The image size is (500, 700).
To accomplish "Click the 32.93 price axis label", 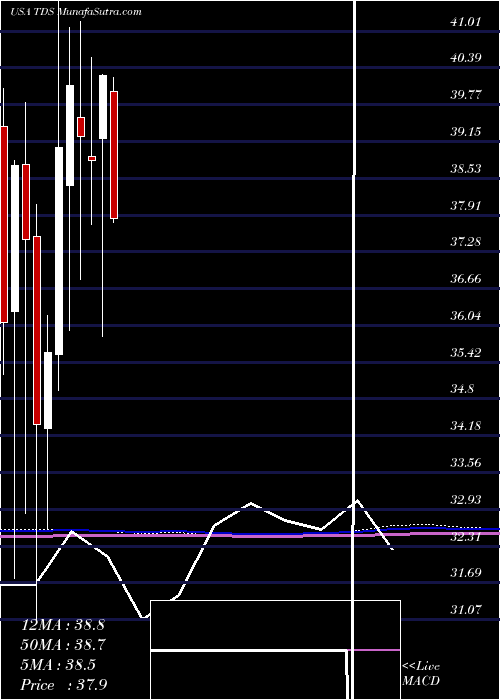I will 466,500.
